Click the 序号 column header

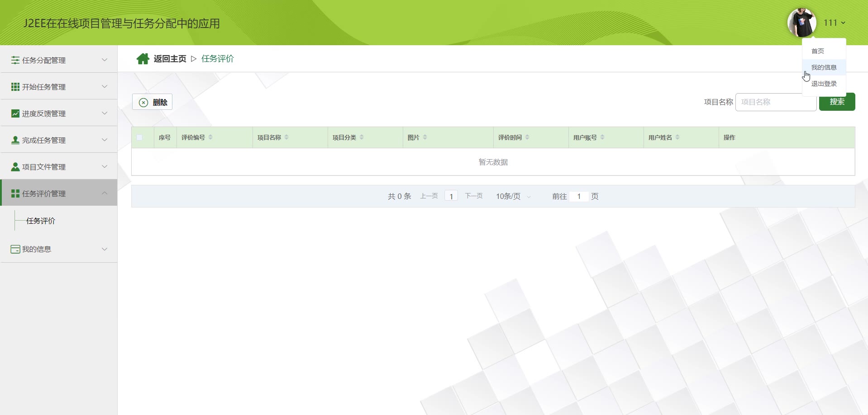pos(165,137)
